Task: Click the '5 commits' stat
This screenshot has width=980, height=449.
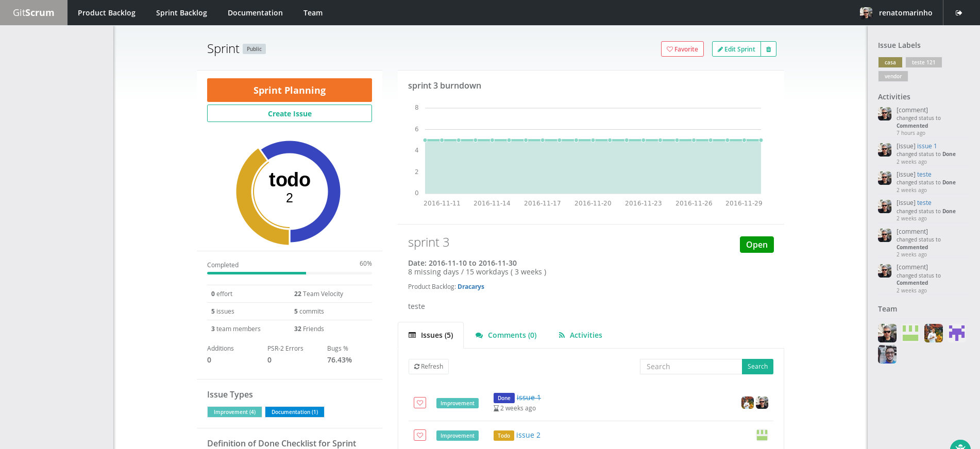Action: point(309,312)
